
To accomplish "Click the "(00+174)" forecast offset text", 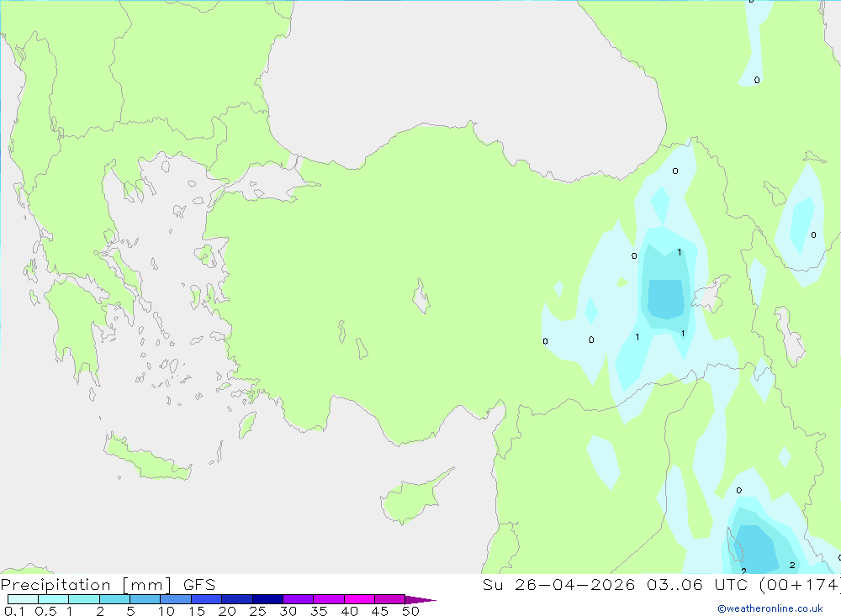I will coord(800,585).
